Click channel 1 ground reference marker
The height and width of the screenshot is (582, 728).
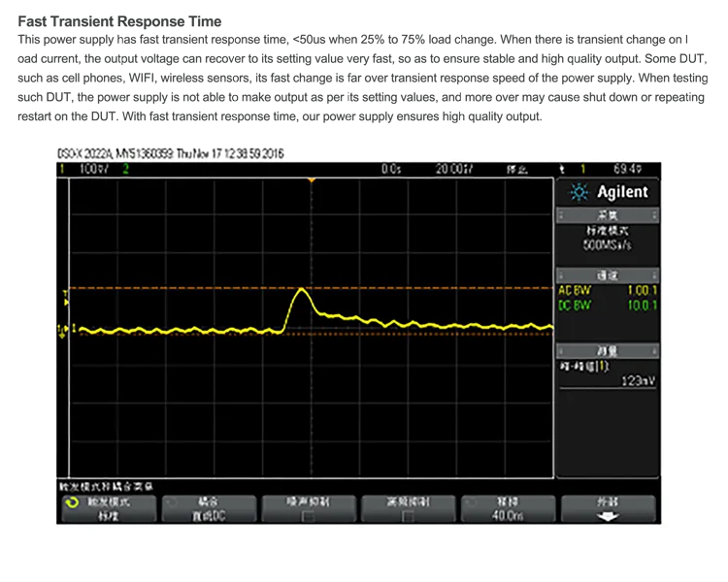[64, 330]
